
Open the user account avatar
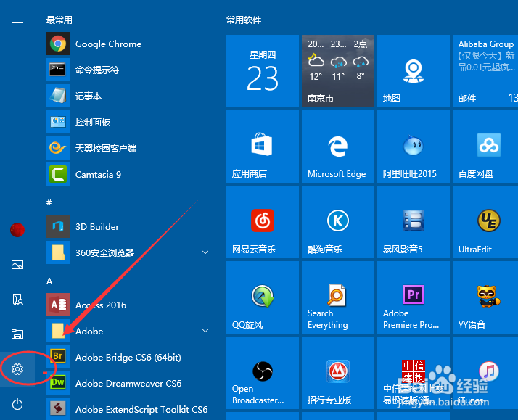click(17, 230)
